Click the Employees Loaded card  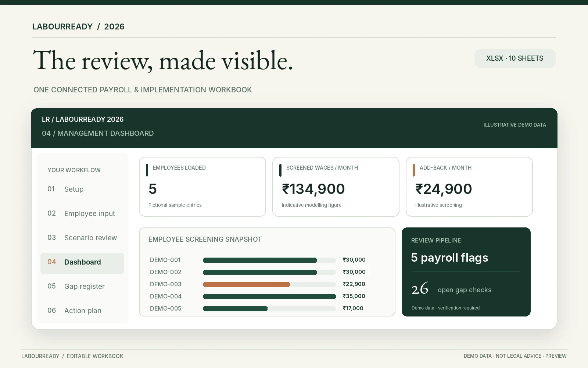[202, 187]
